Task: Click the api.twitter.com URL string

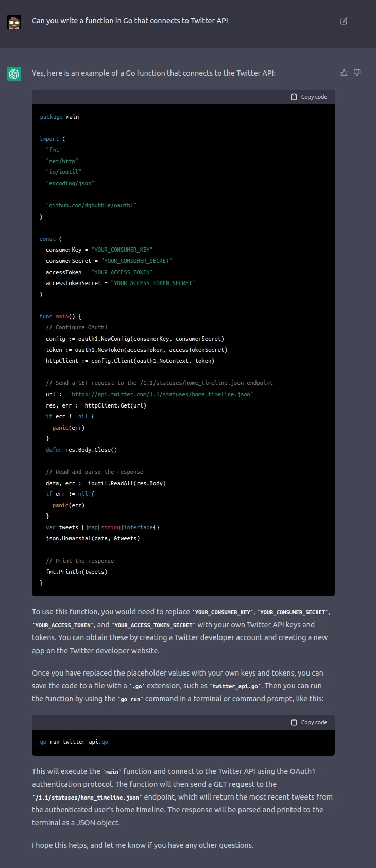Action: 161,394
